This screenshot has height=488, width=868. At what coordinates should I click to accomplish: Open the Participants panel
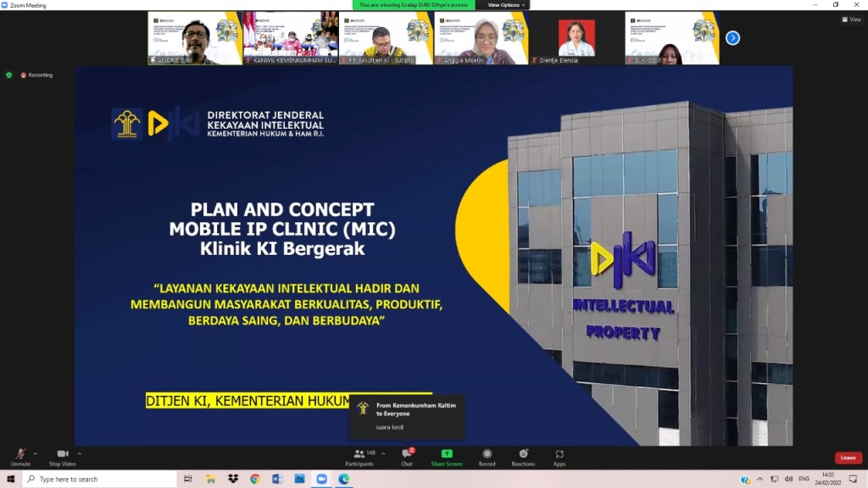point(359,455)
